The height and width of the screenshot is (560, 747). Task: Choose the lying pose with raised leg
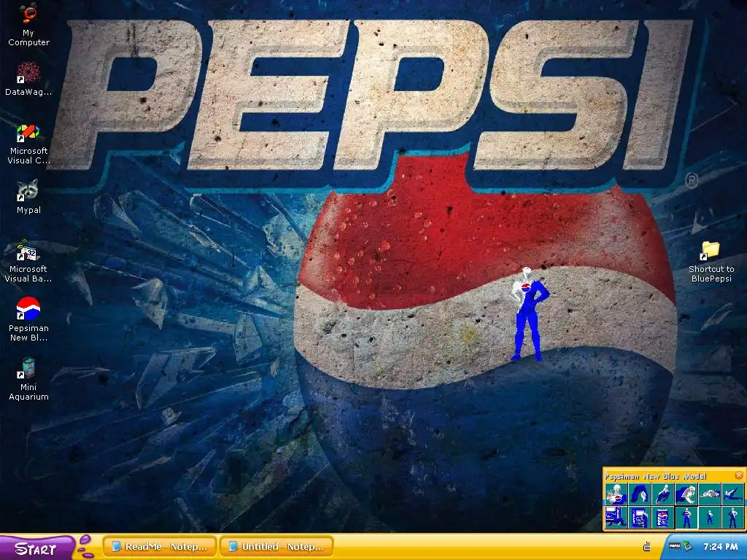point(732,494)
